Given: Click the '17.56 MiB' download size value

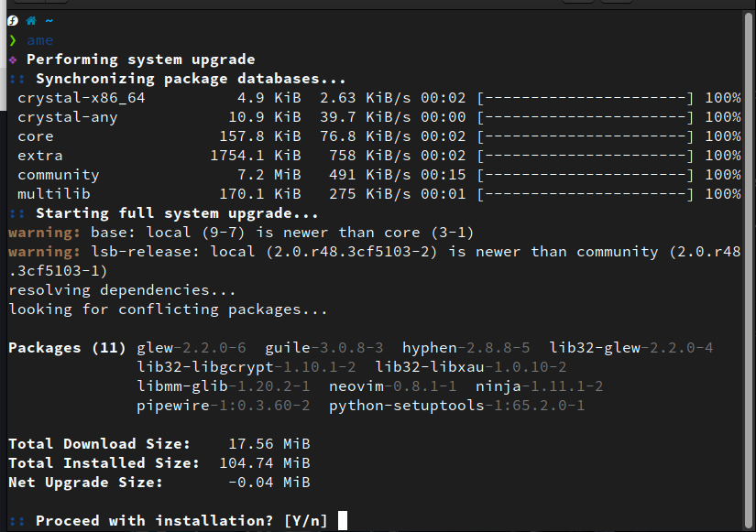Looking at the screenshot, I should pos(269,444).
